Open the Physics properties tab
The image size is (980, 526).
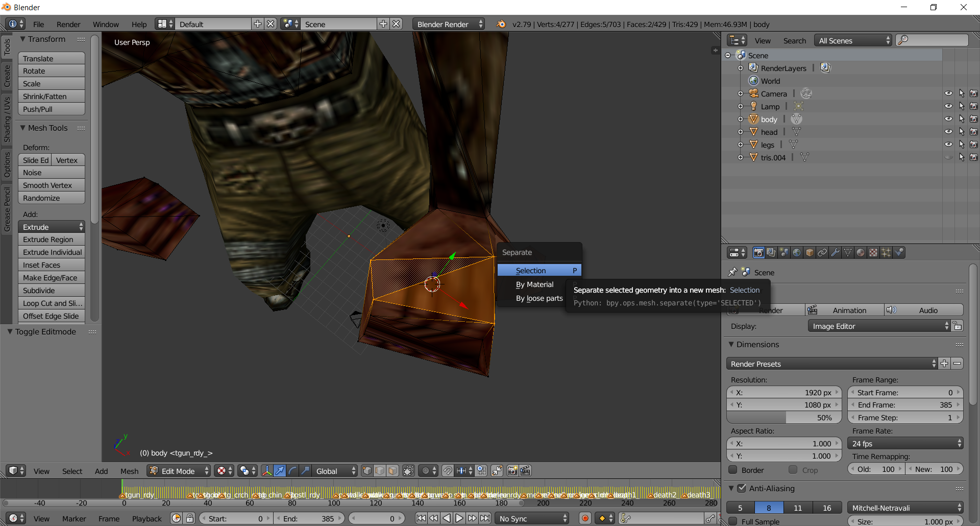(x=899, y=253)
